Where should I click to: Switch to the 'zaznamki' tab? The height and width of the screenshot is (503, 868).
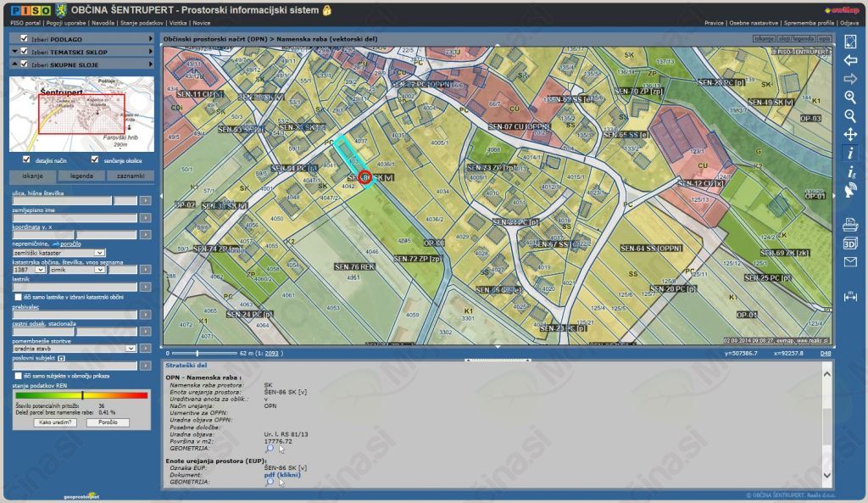[131, 176]
